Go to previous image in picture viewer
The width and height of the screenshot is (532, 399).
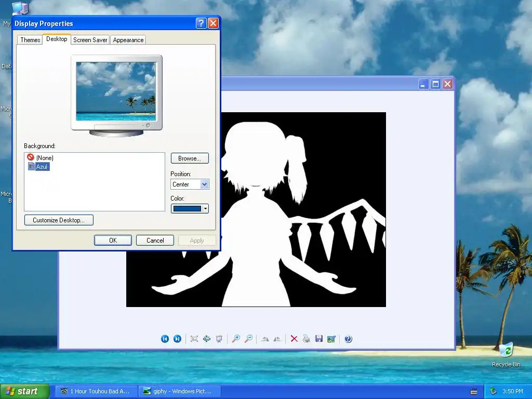click(165, 339)
